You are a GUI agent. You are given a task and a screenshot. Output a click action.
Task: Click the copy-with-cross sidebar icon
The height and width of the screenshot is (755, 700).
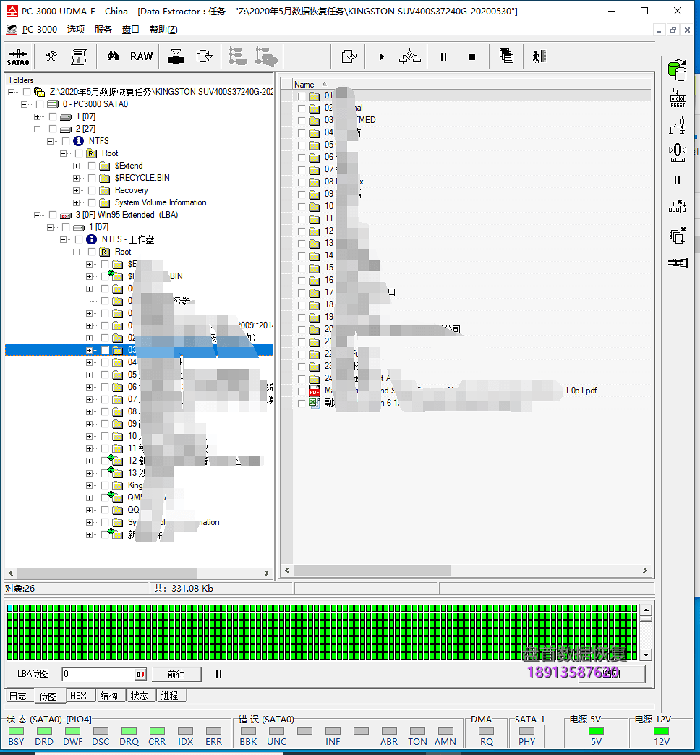[x=678, y=236]
